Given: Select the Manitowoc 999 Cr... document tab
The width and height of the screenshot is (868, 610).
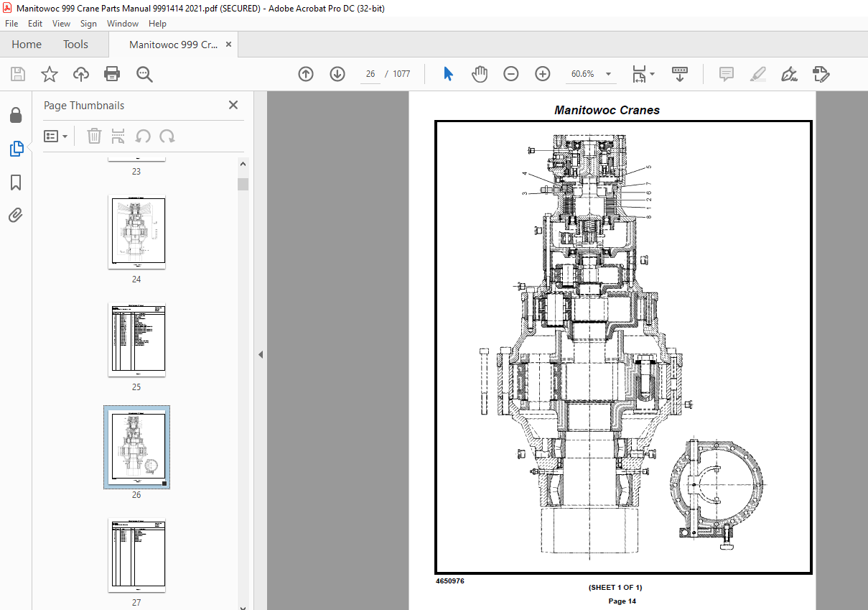Looking at the screenshot, I should pos(173,45).
